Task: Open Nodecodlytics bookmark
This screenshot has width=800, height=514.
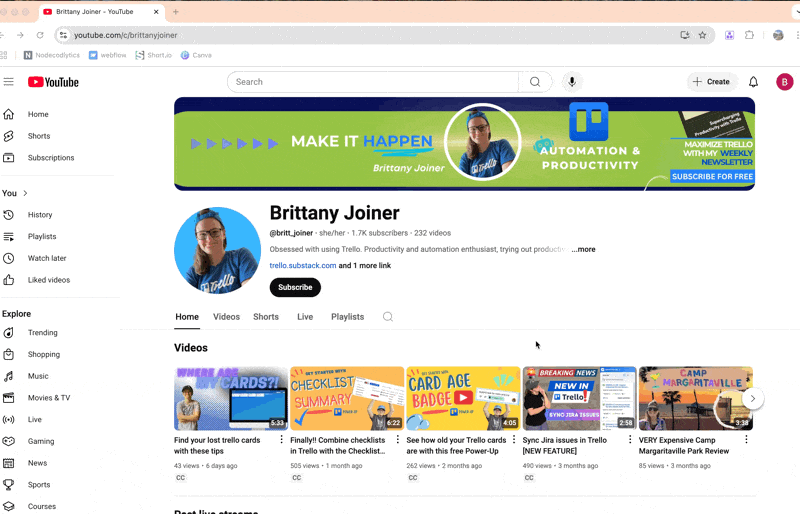Action: 52,55
